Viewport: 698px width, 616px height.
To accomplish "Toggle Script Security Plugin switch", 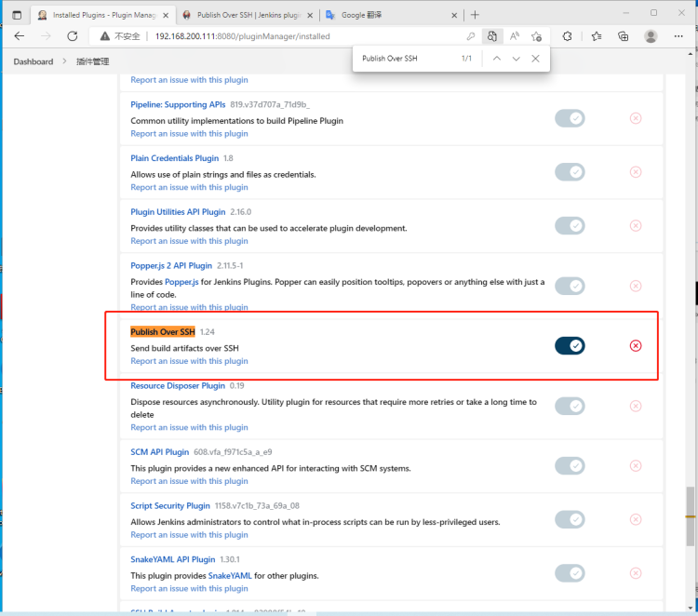I will point(570,519).
